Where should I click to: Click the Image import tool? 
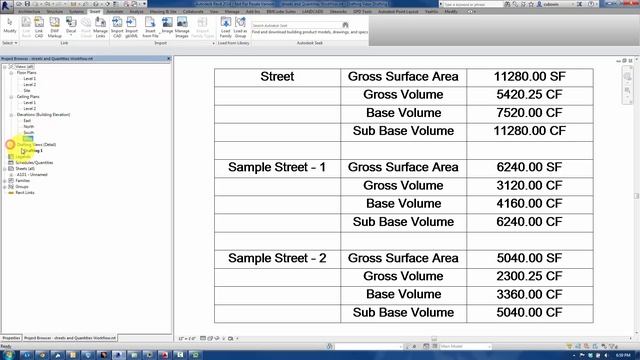point(167,25)
